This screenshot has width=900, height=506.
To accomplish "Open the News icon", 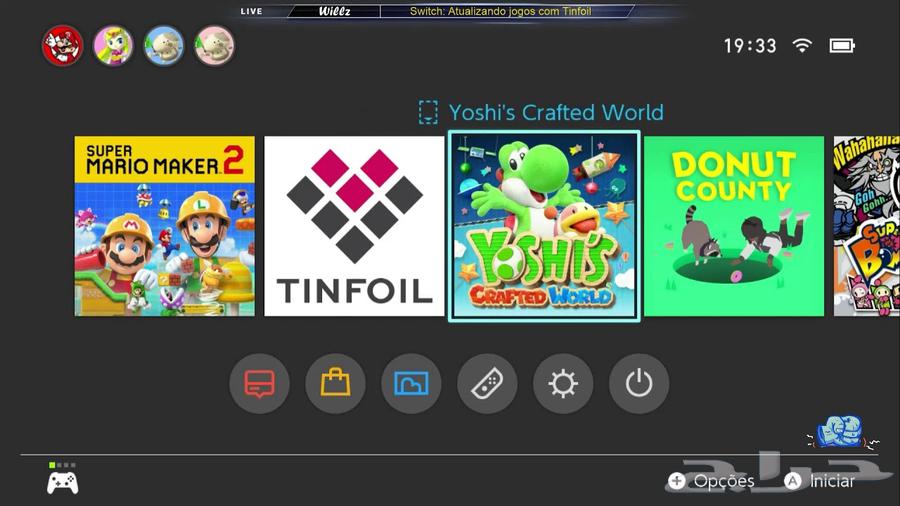I will click(x=259, y=383).
